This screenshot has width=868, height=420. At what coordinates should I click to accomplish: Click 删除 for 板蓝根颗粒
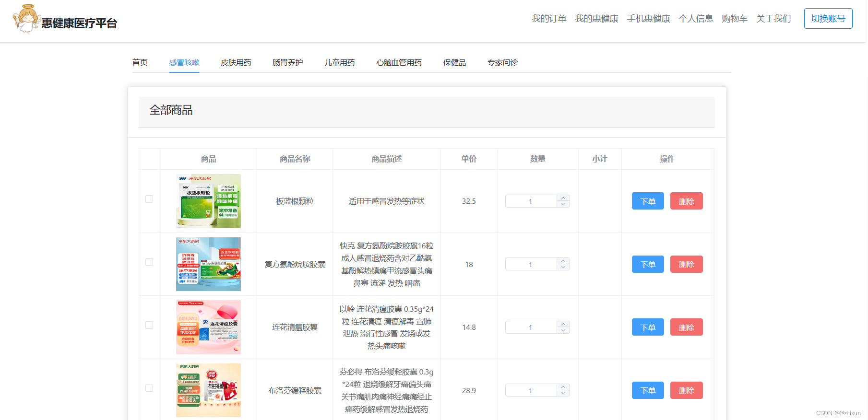[x=687, y=201]
